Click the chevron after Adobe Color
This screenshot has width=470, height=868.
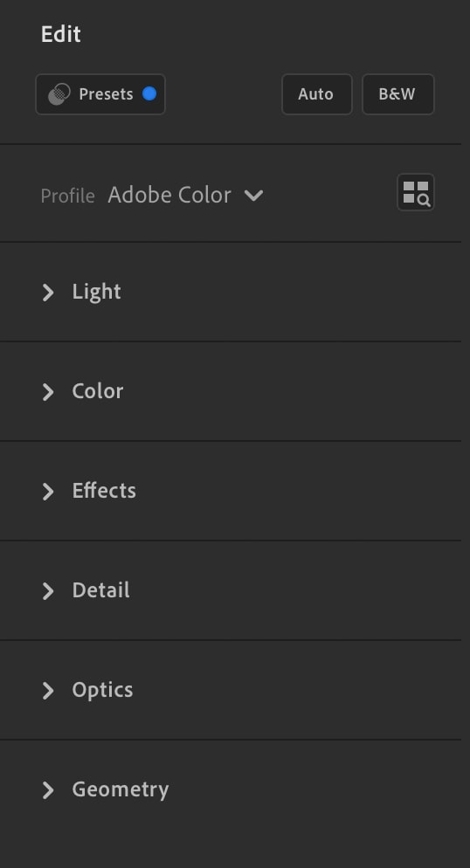[x=253, y=196]
